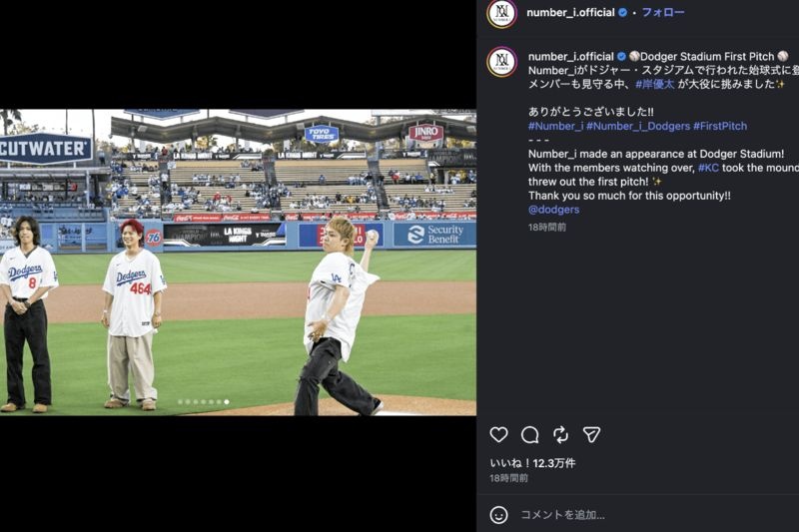Share post via the paper plane icon
Viewport: 799px width, 532px height.
tap(591, 434)
